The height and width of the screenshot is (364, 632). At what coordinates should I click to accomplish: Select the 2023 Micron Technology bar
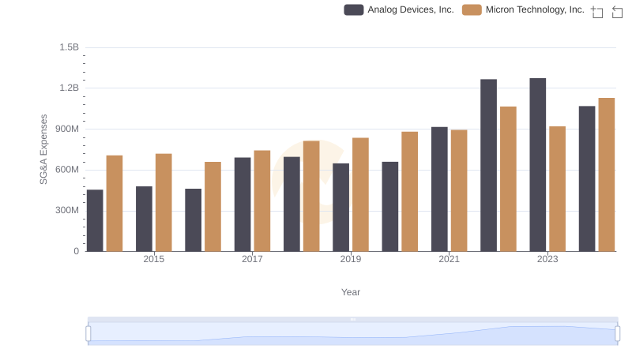tap(558, 190)
